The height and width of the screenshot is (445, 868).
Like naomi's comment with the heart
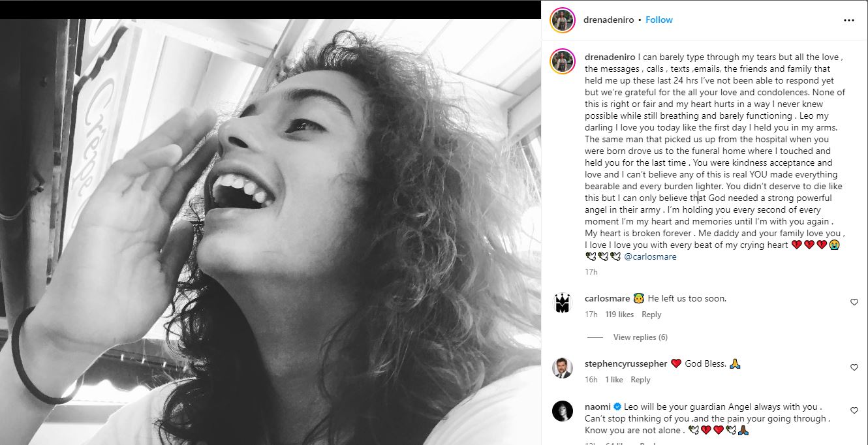pyautogui.click(x=854, y=410)
